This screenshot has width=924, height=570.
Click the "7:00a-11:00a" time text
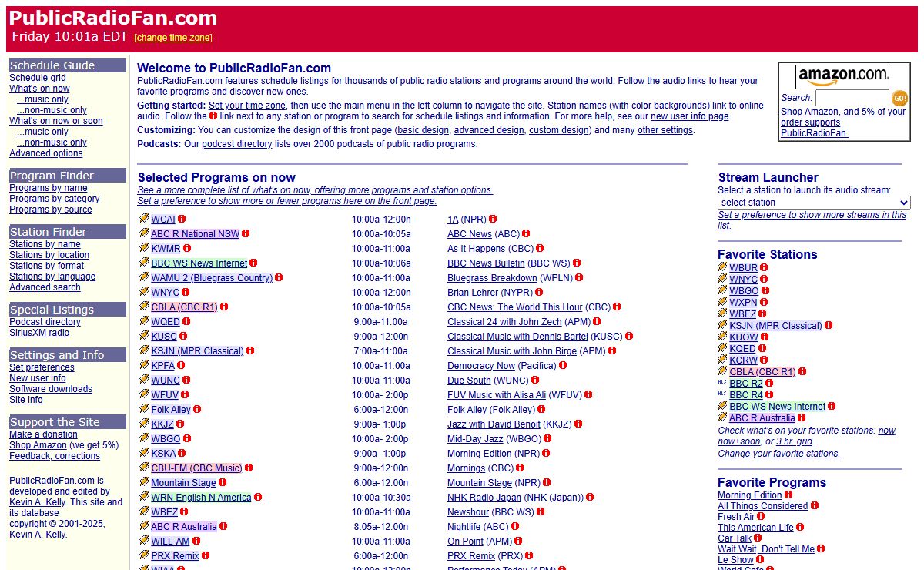(x=381, y=351)
